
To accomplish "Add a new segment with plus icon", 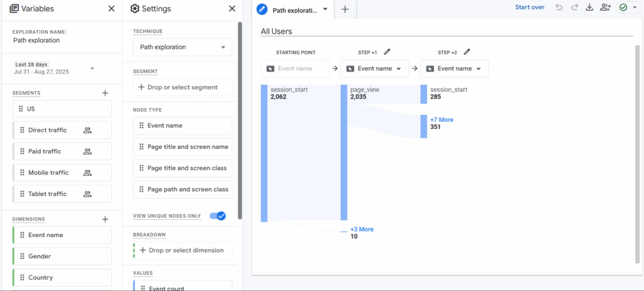I will (105, 93).
